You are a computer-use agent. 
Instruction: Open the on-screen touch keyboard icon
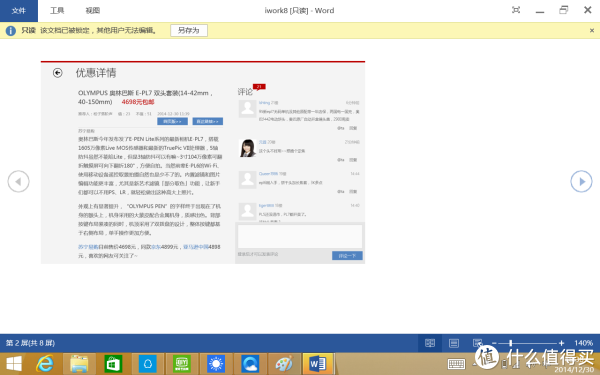coord(456,364)
